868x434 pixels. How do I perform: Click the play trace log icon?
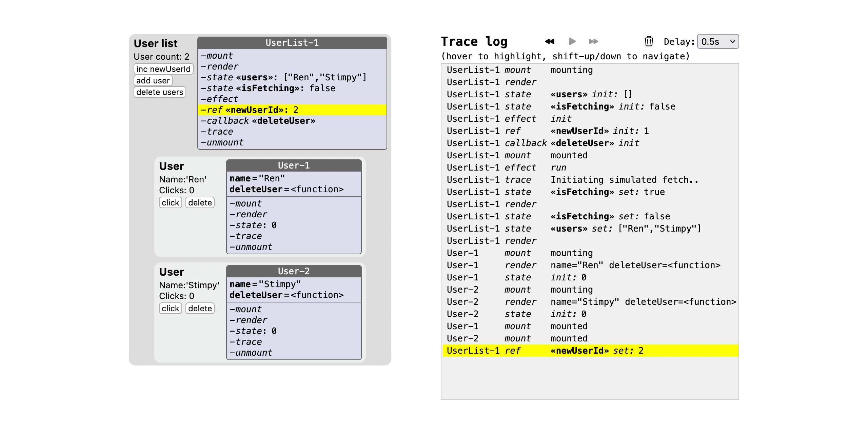[572, 42]
